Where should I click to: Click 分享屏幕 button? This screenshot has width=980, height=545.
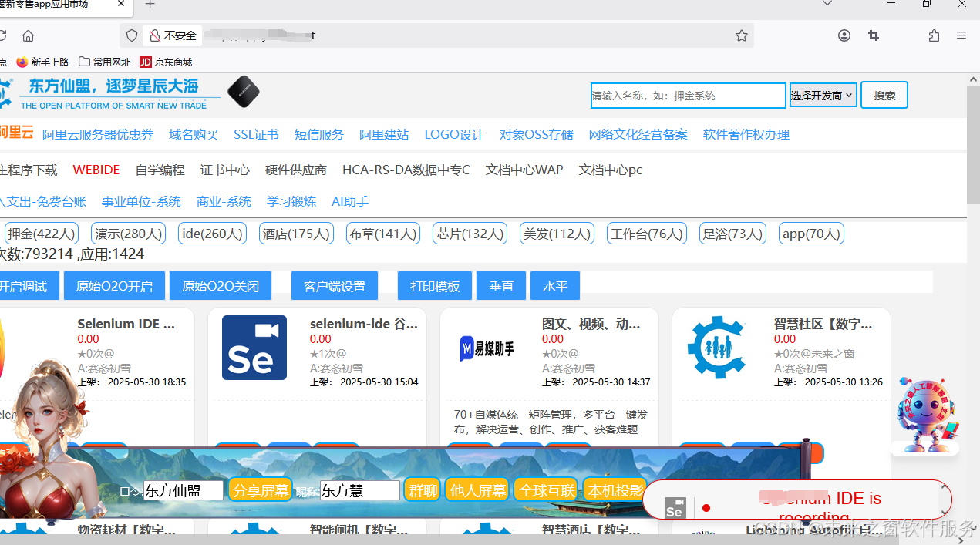261,489
